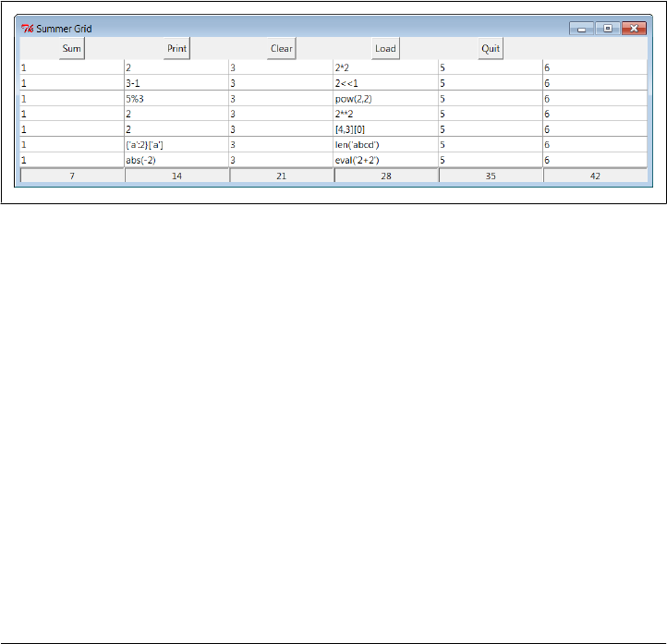Select the cell containing 5%3

[x=176, y=99]
